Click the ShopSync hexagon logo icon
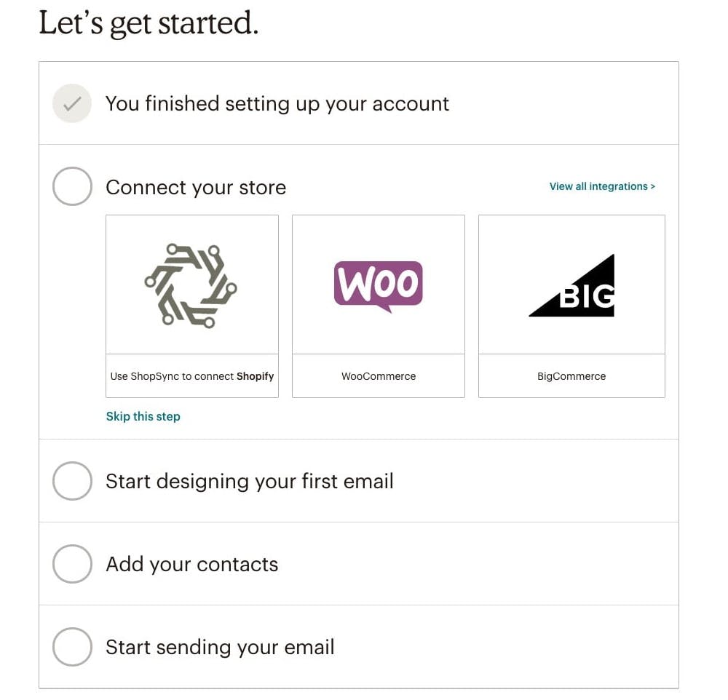Viewport: 728px width, 700px height. click(191, 285)
